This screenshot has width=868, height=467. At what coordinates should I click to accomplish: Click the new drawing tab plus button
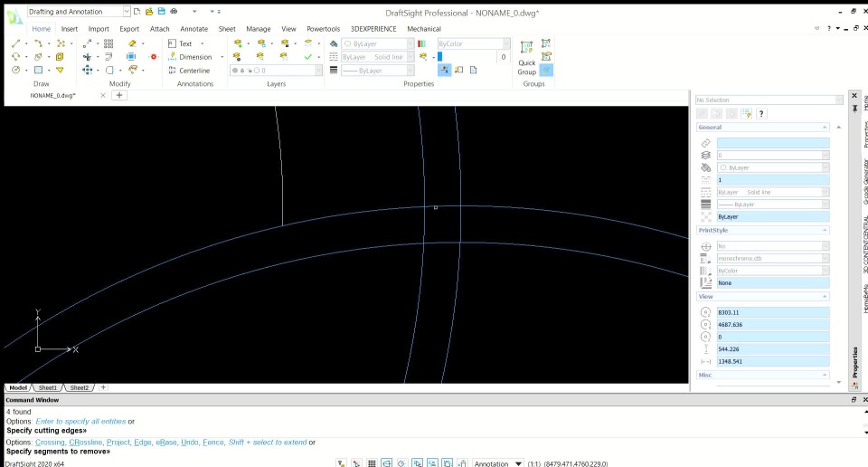pos(118,95)
